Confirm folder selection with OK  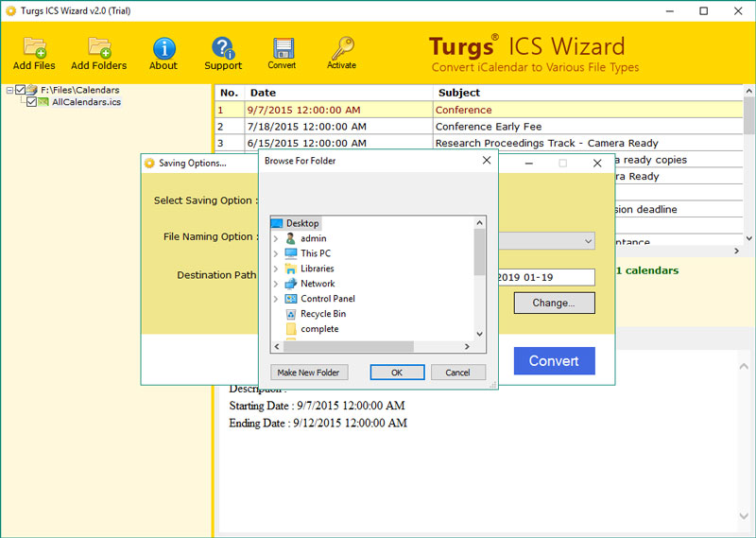click(397, 373)
